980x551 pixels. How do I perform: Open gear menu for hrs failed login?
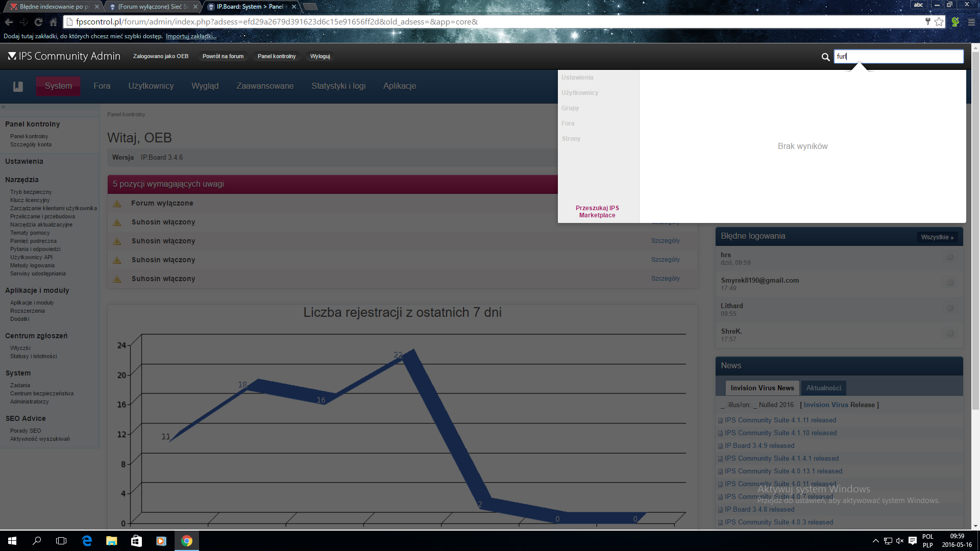[x=949, y=257]
